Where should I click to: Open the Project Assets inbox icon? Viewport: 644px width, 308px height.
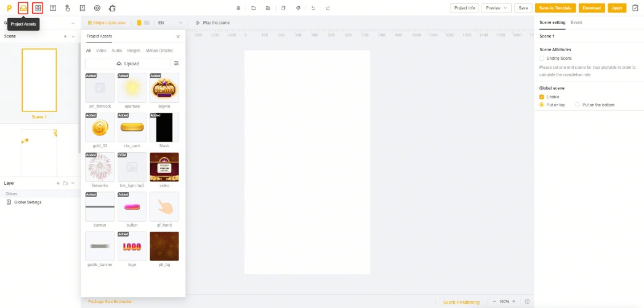coord(23,8)
